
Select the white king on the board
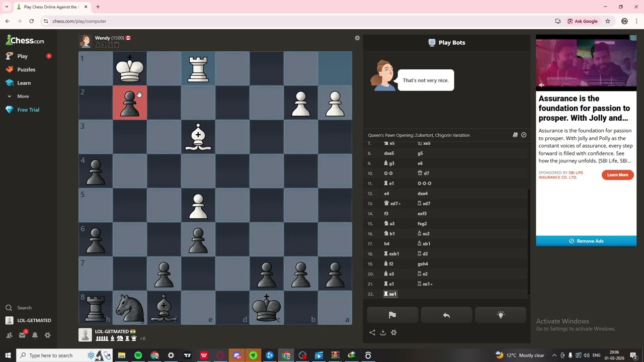pos(130,68)
